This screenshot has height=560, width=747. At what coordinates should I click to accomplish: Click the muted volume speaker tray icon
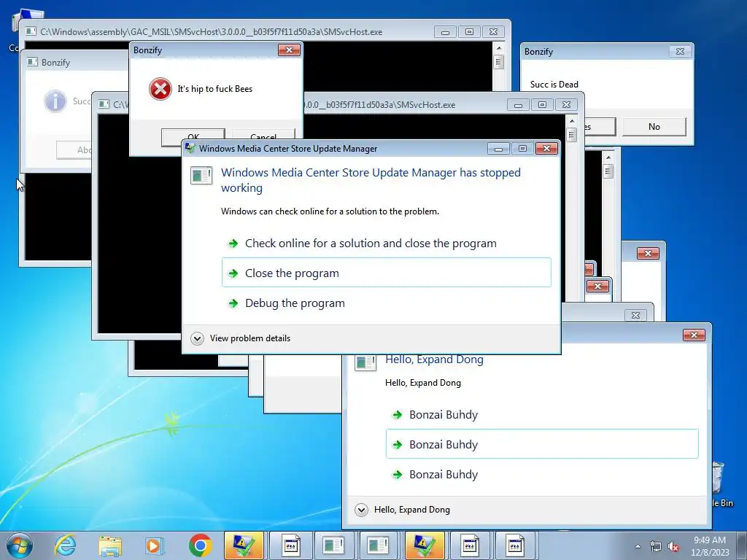pos(673,546)
